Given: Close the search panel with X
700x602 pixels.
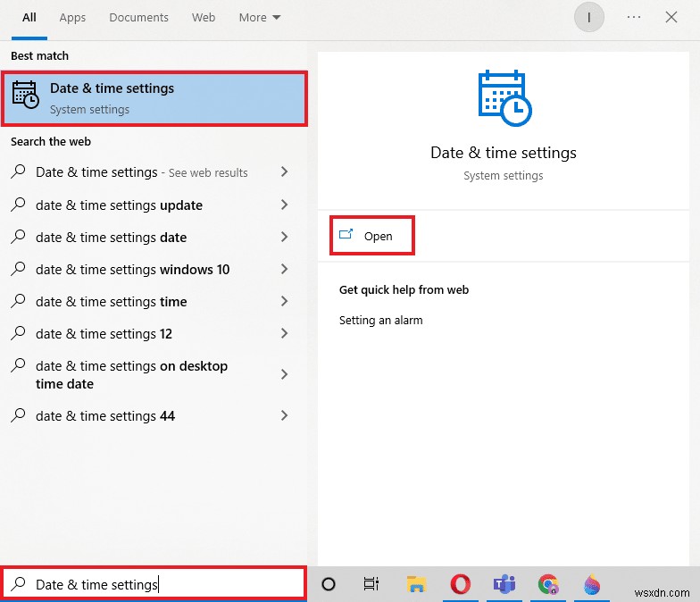Looking at the screenshot, I should [x=671, y=17].
